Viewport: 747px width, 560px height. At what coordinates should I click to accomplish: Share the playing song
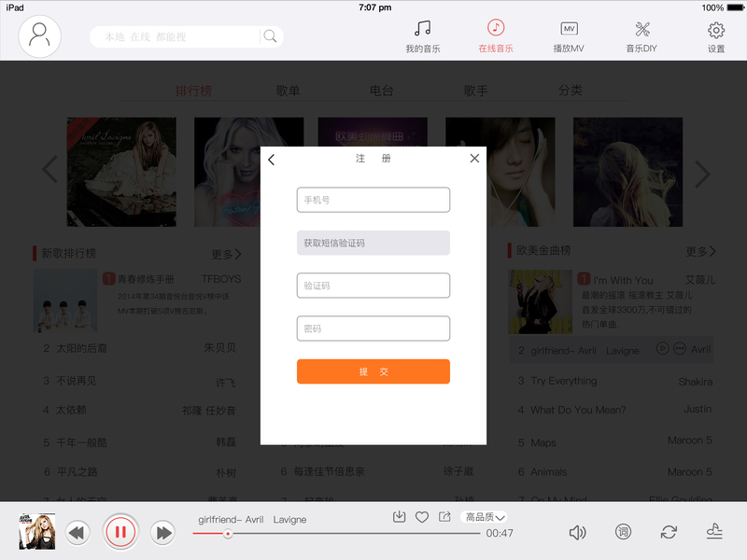[444, 517]
